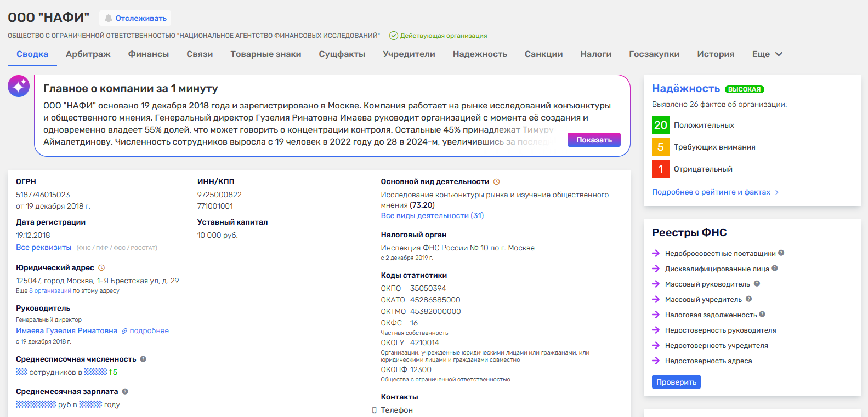Click help icon beside Недобросовестные поставщики
868x417 pixels.
click(781, 253)
